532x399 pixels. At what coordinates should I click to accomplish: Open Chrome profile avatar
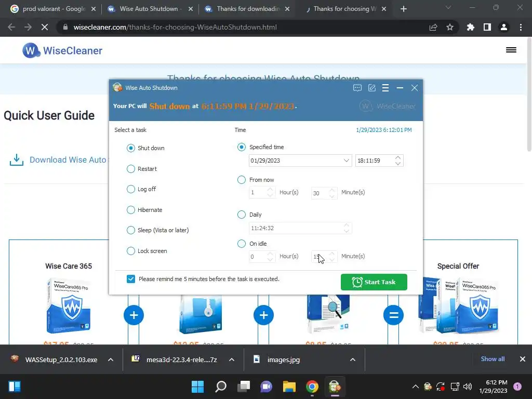tap(504, 27)
